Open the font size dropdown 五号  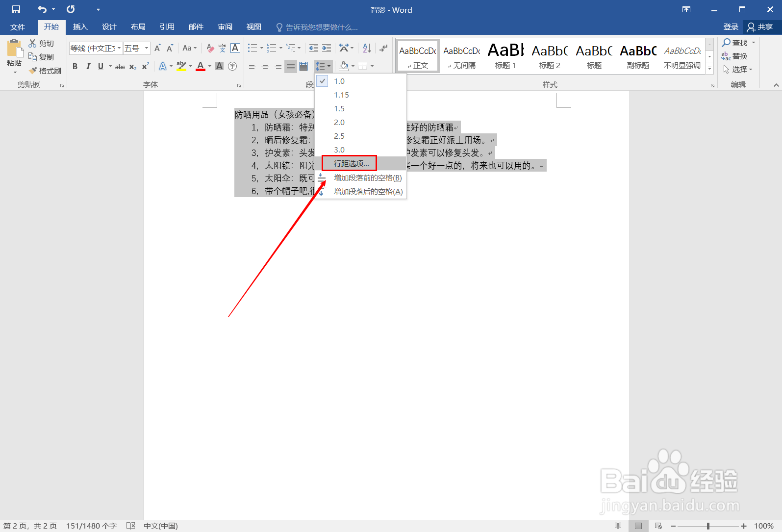point(146,48)
